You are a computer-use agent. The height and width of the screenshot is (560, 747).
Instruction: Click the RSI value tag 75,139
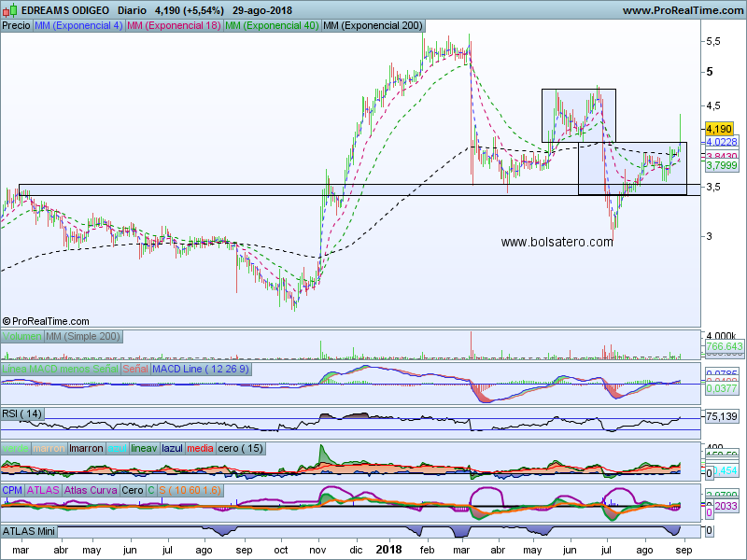722,416
